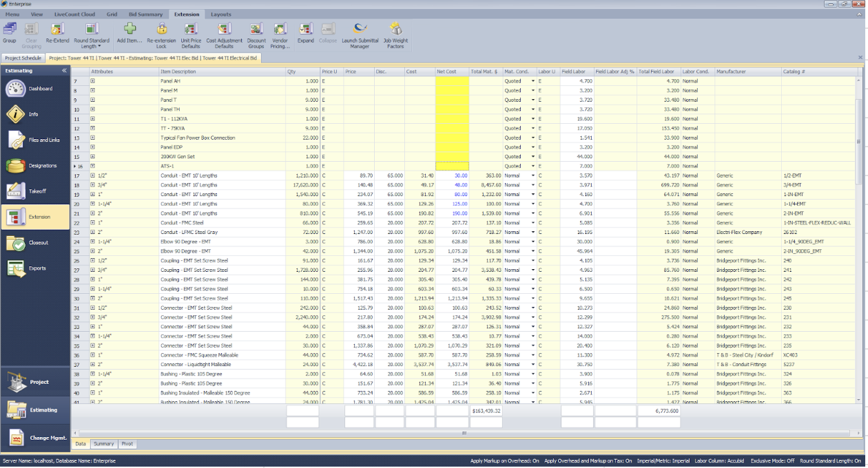Open the Discount Groups tool
Screen dimensions: 868x468
point(256,33)
